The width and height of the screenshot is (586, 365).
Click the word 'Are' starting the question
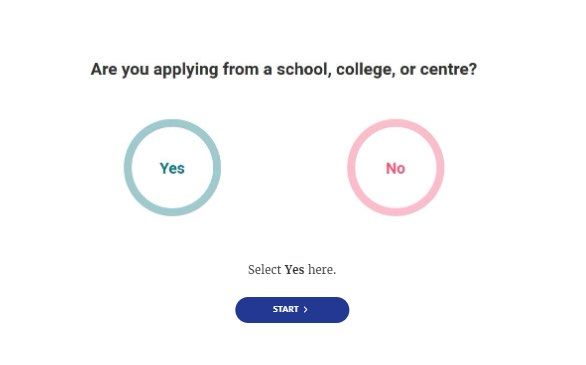[104, 69]
